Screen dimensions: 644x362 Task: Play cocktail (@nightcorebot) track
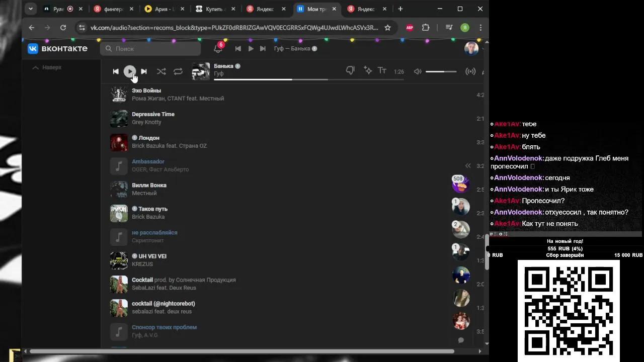coord(163,303)
